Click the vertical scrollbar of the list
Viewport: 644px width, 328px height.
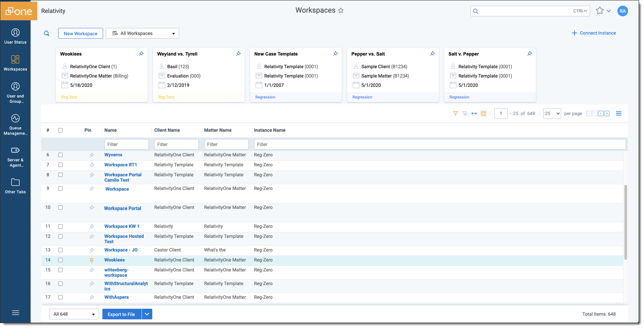(x=625, y=222)
